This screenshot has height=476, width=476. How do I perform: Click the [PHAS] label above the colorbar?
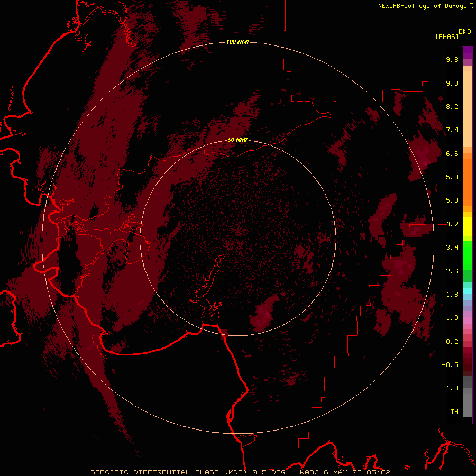click(x=447, y=36)
